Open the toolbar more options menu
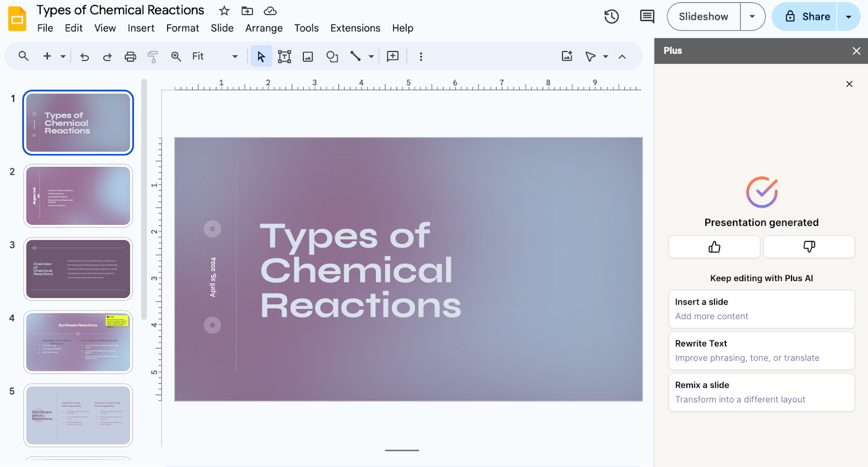The width and height of the screenshot is (868, 467). 421,56
